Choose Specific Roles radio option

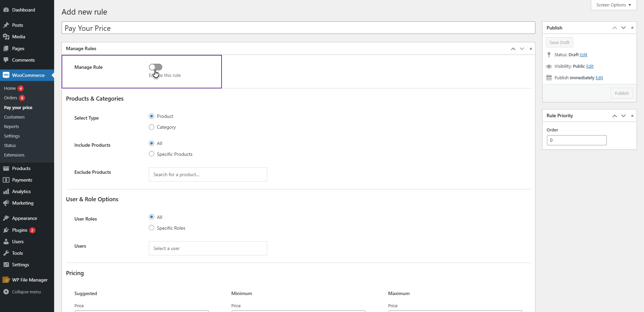pos(152,228)
